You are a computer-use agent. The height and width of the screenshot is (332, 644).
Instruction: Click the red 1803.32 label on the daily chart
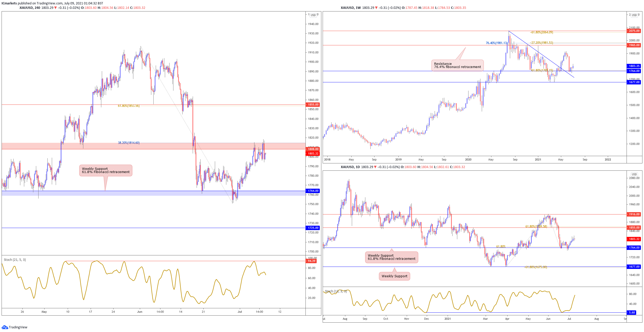pyautogui.click(x=634, y=239)
